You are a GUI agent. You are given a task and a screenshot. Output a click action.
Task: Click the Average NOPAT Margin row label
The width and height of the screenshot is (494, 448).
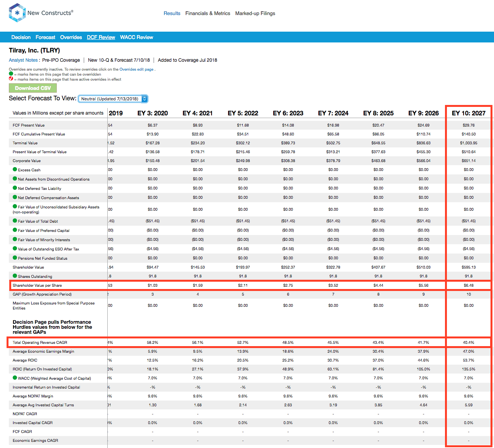pos(33,396)
